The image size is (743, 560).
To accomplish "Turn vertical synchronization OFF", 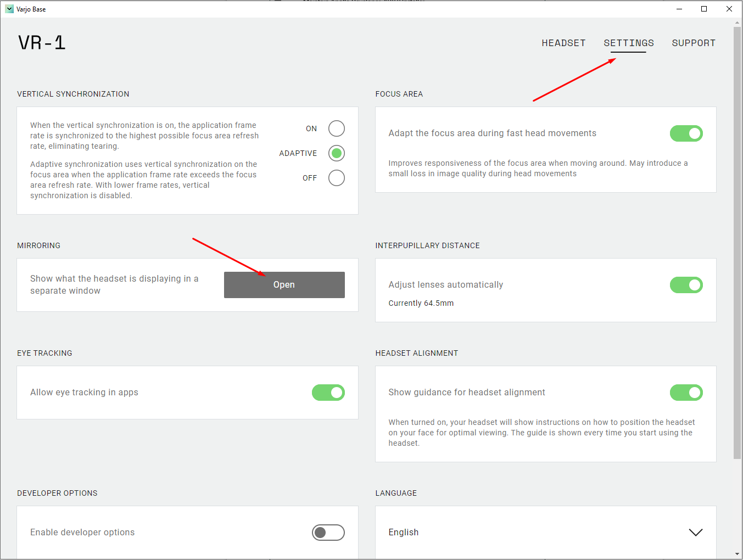I will (x=337, y=178).
